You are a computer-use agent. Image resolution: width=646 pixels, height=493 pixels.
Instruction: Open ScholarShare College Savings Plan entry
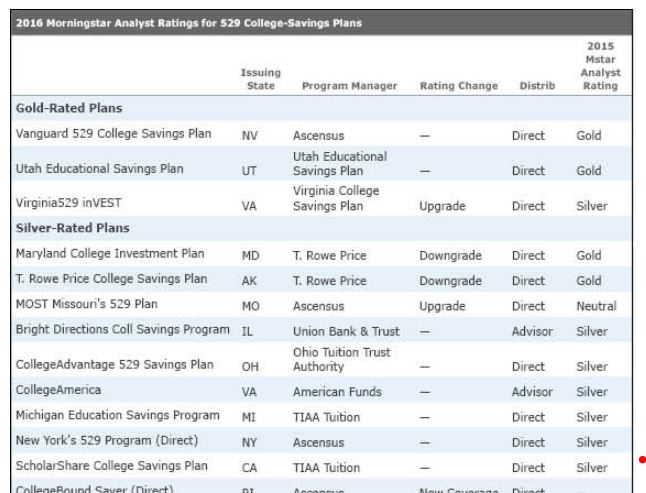(111, 466)
